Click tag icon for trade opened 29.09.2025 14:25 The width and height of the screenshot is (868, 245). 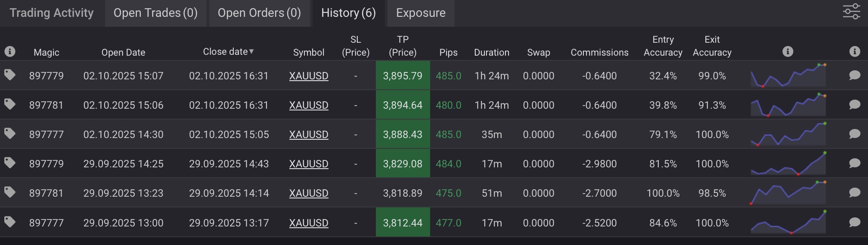[10, 163]
